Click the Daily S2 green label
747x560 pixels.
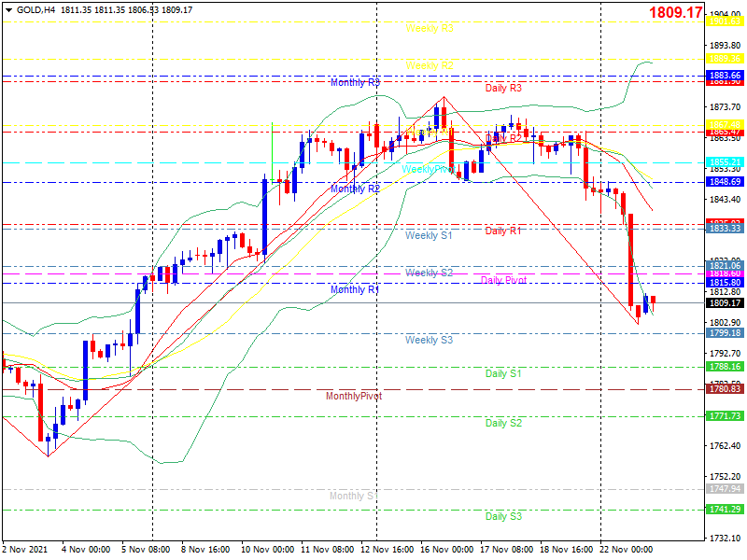pos(503,424)
